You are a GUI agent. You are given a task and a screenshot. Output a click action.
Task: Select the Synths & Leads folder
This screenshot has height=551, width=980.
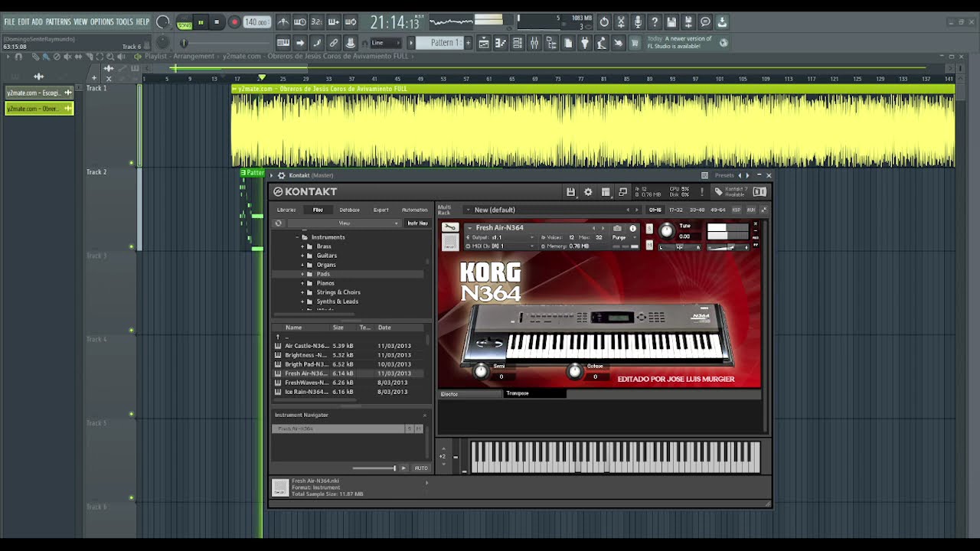[337, 302]
